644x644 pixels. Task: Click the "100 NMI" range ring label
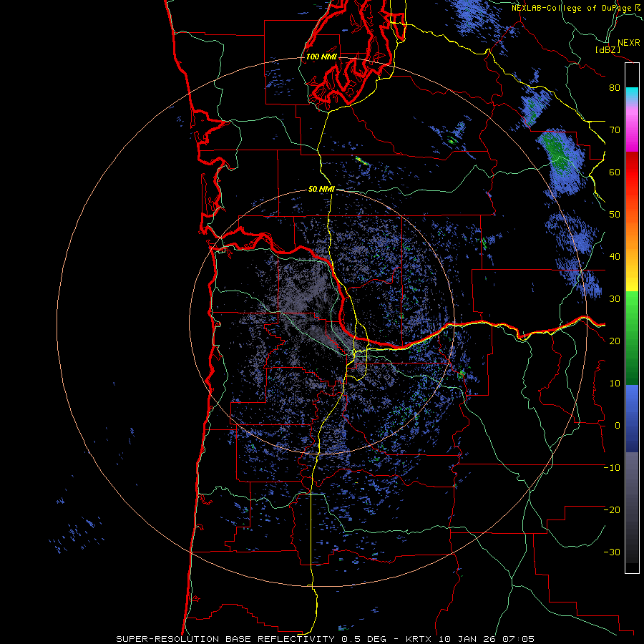[321, 57]
